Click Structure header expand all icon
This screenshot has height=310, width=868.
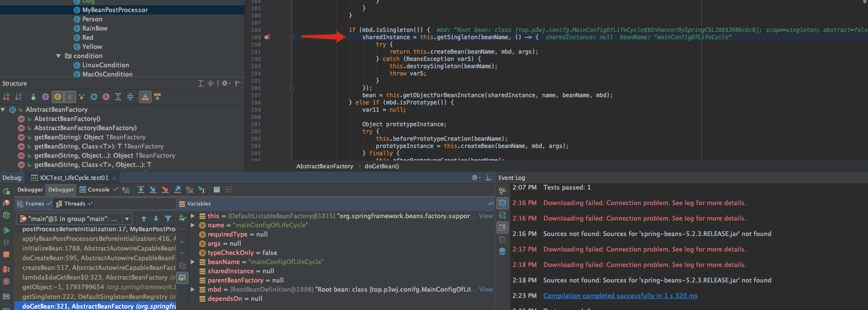201,84
